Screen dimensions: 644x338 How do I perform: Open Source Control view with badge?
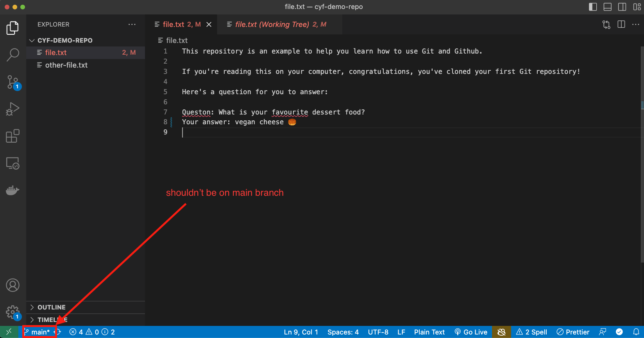[x=13, y=82]
